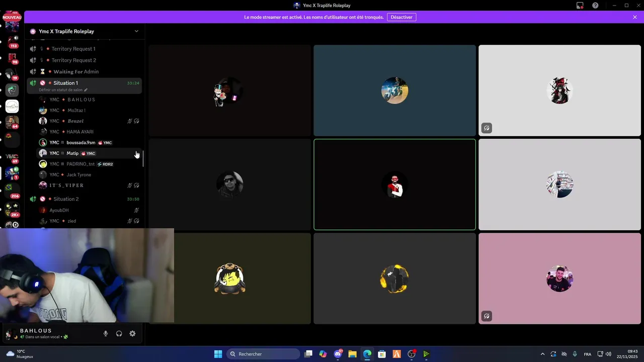Select the tile with sunglasses man avatar
644x362 pixels.
230,185
